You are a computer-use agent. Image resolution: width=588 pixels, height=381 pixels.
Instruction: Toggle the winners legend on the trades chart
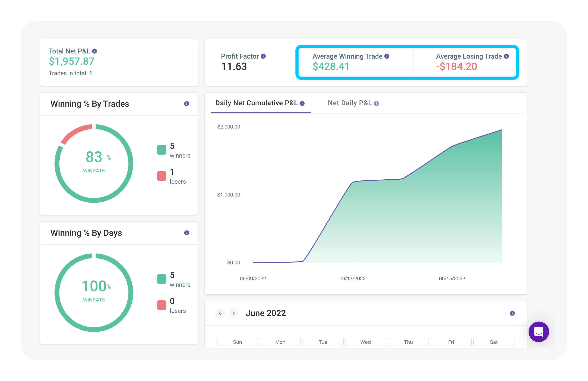point(161,150)
